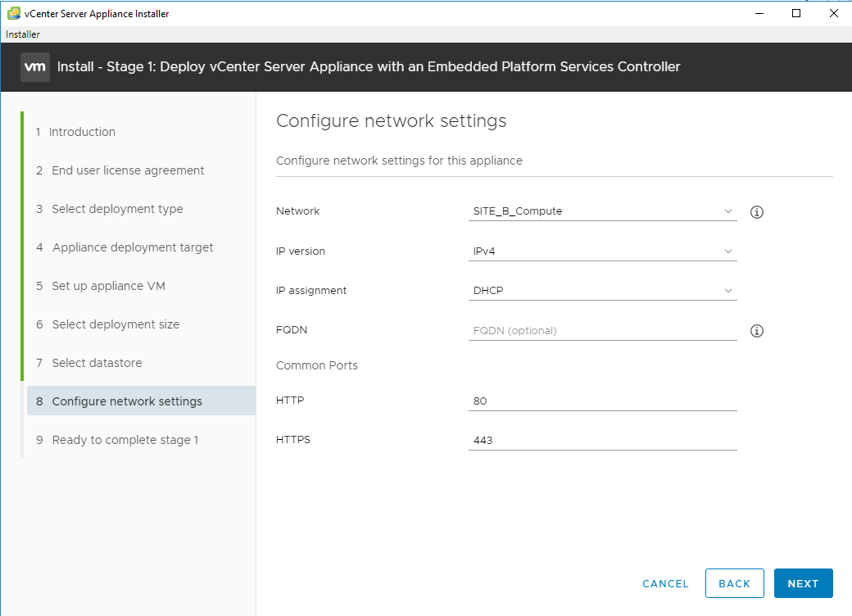Viewport: 852px width, 616px height.
Task: Click the info icon beside FQDN field
Action: (757, 331)
